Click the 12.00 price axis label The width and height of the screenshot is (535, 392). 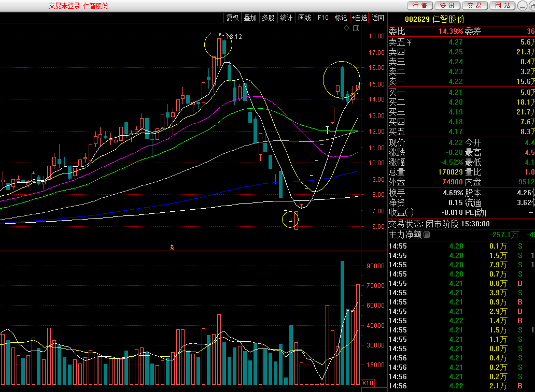pyautogui.click(x=376, y=132)
